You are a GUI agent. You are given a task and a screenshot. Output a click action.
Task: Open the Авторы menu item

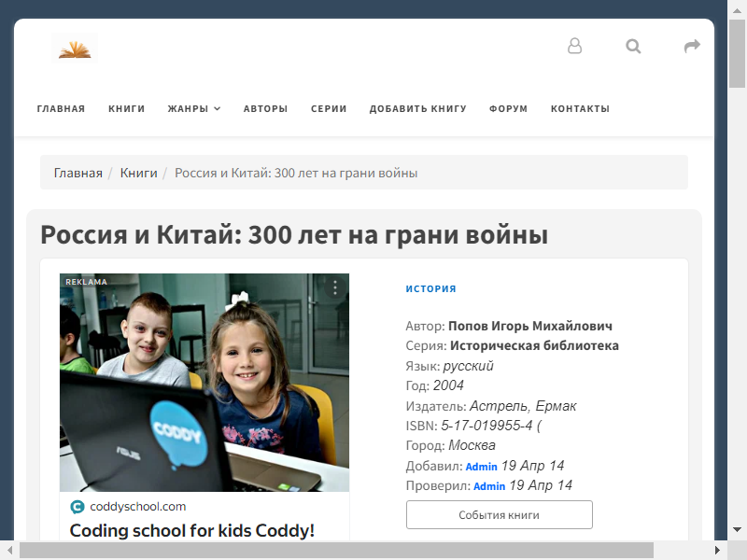[265, 108]
